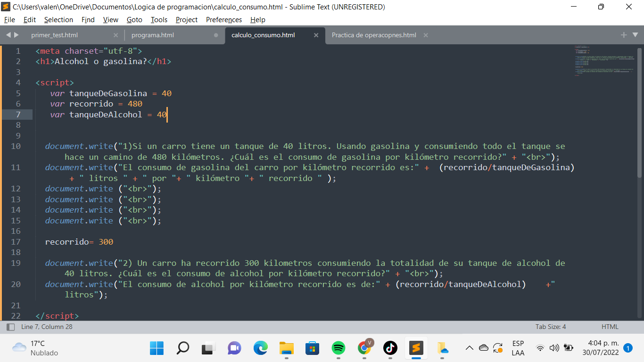
Task: Open the Chat app in taskbar
Action: [x=234, y=348]
